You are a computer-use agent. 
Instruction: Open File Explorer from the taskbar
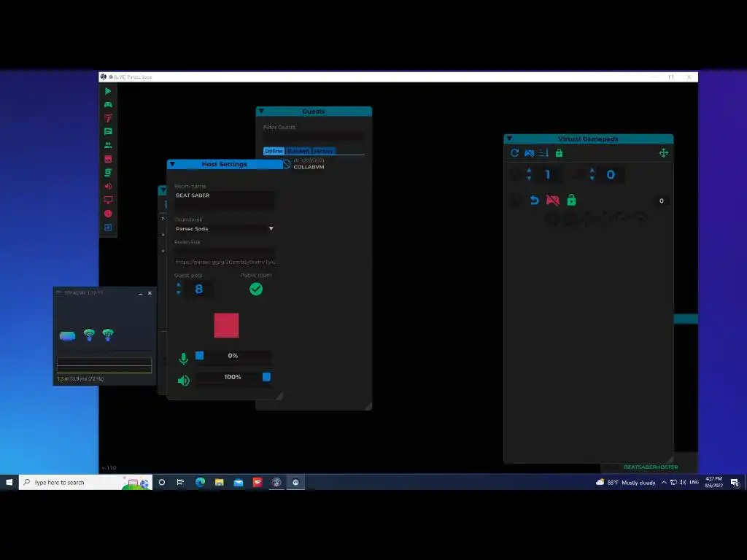point(219,483)
